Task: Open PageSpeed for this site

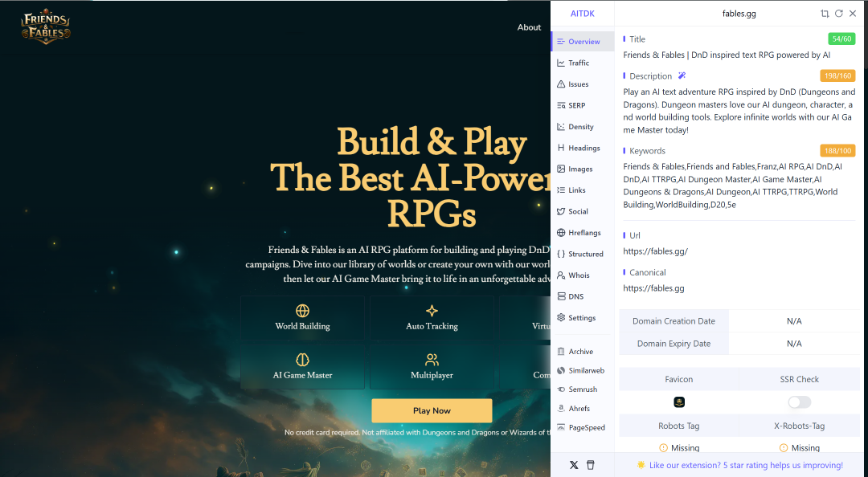Action: tap(583, 427)
